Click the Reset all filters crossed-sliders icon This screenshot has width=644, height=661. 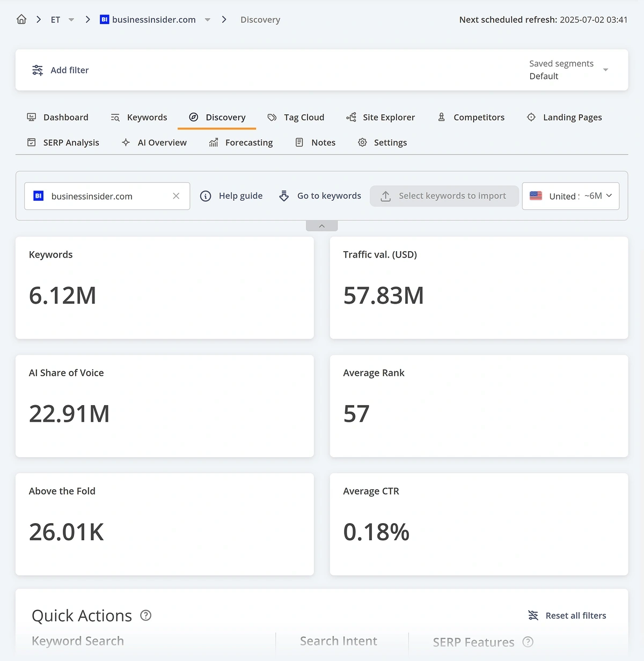tap(533, 615)
